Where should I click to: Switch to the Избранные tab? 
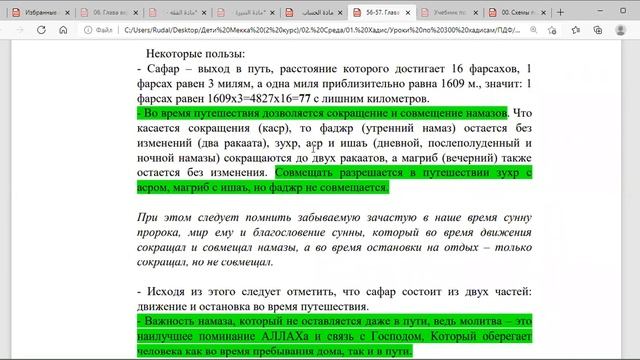[x=40, y=13]
